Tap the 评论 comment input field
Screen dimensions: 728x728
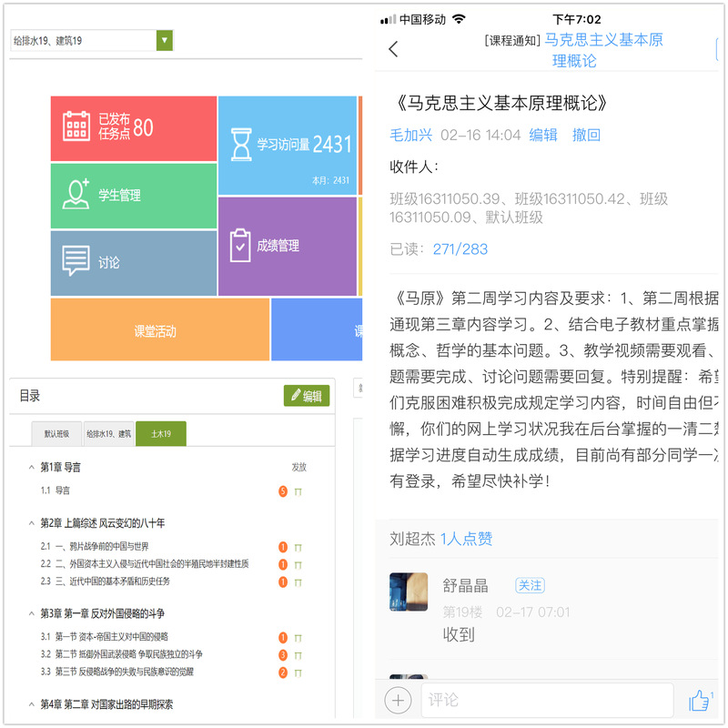point(546,700)
